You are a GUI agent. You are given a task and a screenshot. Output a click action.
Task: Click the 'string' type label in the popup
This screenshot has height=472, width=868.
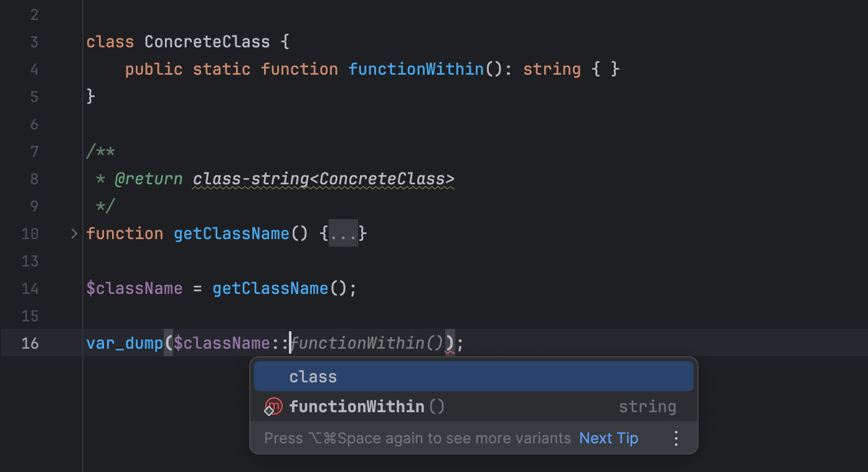648,407
